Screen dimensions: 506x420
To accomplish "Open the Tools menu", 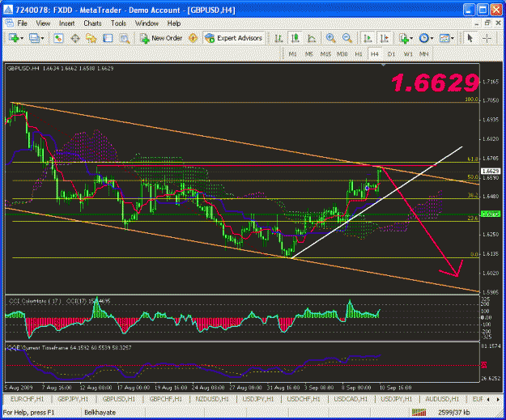I will click(x=118, y=23).
